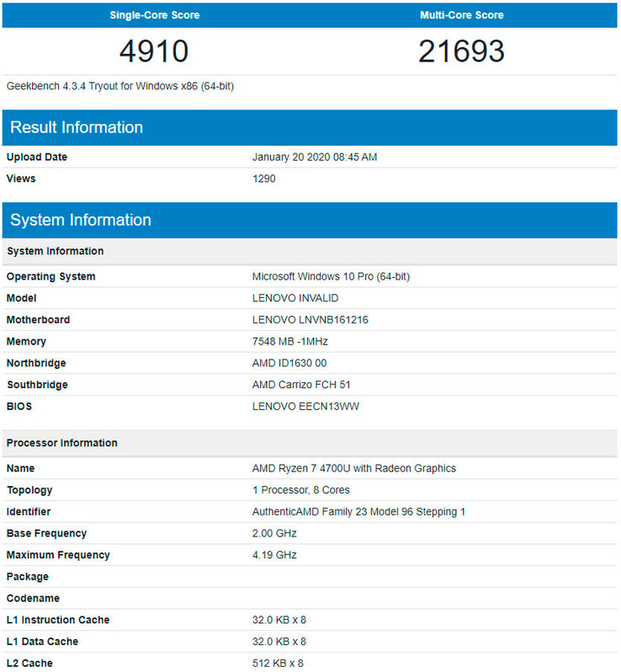Click the Northbridge row label

(36, 363)
